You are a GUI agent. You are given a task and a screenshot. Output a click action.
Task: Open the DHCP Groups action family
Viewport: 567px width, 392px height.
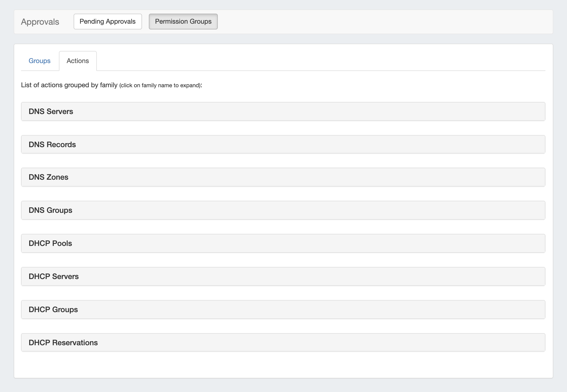click(53, 310)
